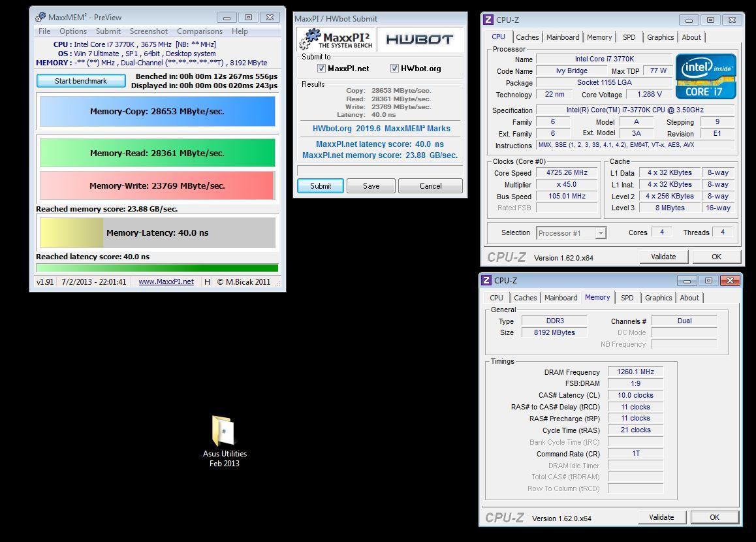
Task: Click the CAS# Latency 10.0 clocks value
Action: [x=635, y=396]
